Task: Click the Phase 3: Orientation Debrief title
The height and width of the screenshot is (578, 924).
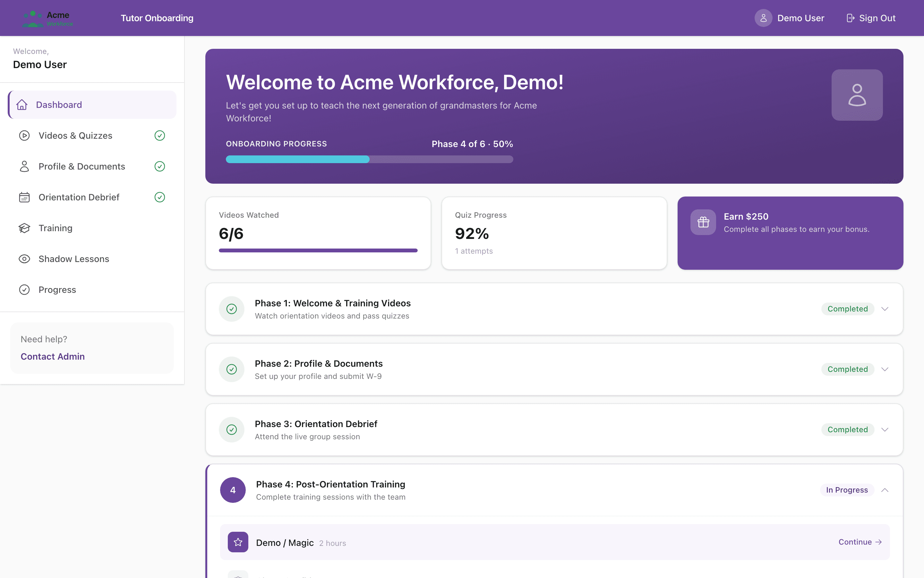Action: click(x=316, y=424)
